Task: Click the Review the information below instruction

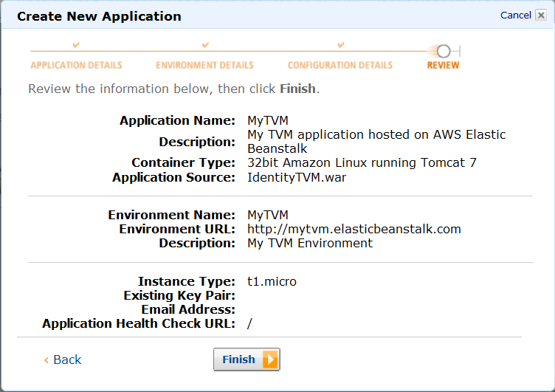Action: 173,89
